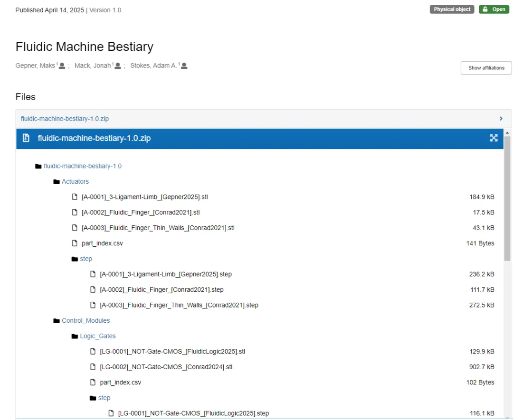Select [LG-0001]_NOT-Gate-CMOS_[FluidicLogic2025].step file name
Screen dimensions: 513x420
pos(193,413)
